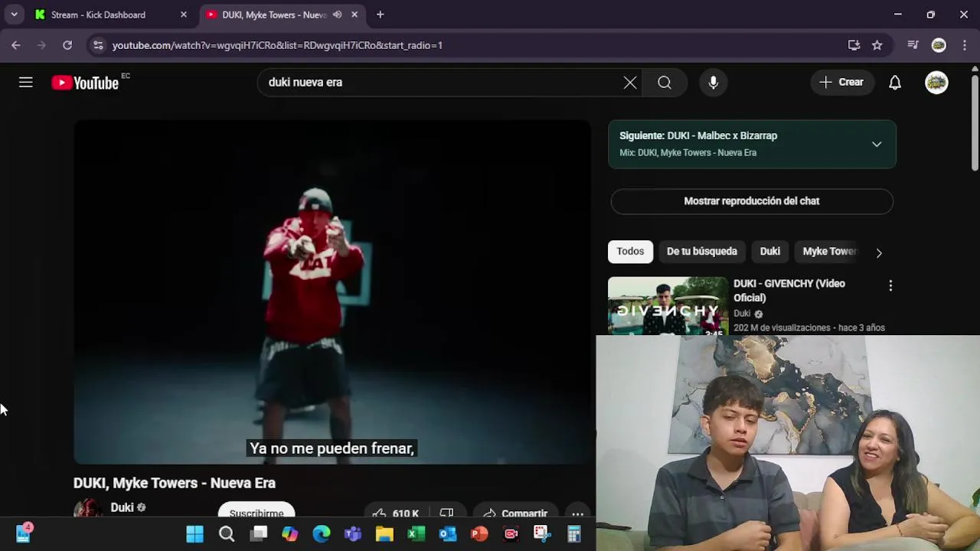
Task: Select the De tu búsqueda chip
Action: coord(702,252)
